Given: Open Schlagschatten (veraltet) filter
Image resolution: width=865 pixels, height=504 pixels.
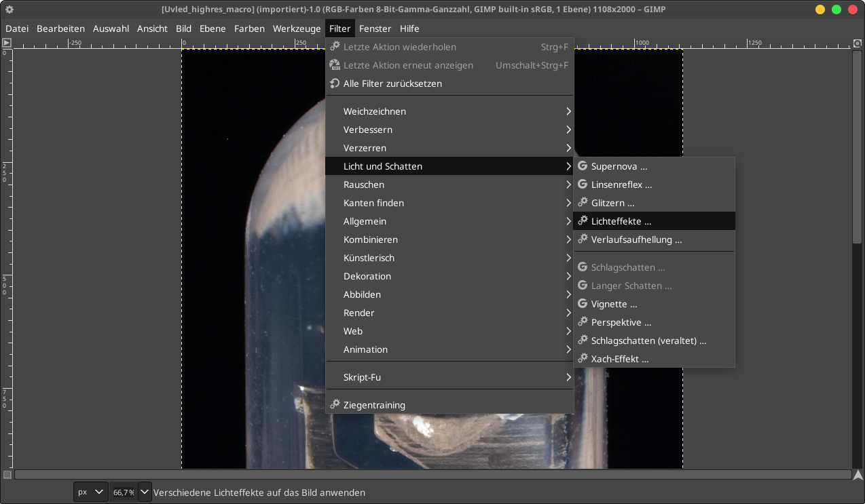Looking at the screenshot, I should click(654, 341).
